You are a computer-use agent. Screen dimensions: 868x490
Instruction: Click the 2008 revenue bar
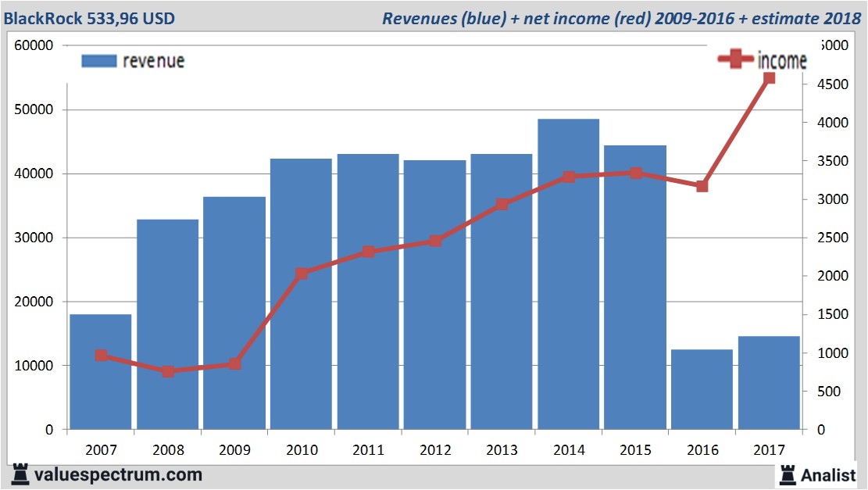pos(168,324)
